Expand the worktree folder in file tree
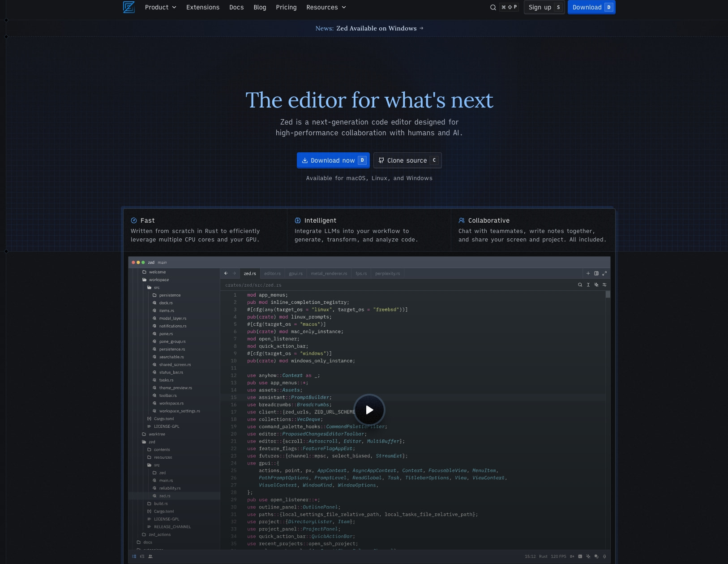Screen dimensions: 728x564 point(153,434)
